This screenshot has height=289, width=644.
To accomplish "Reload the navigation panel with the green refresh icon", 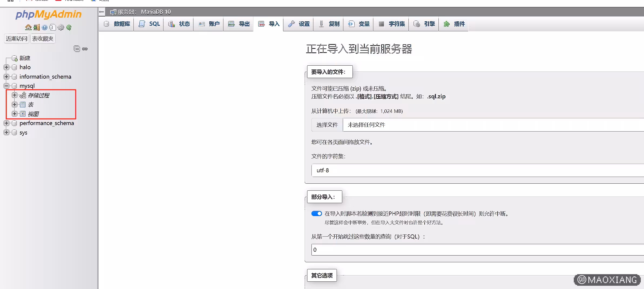I will click(69, 27).
